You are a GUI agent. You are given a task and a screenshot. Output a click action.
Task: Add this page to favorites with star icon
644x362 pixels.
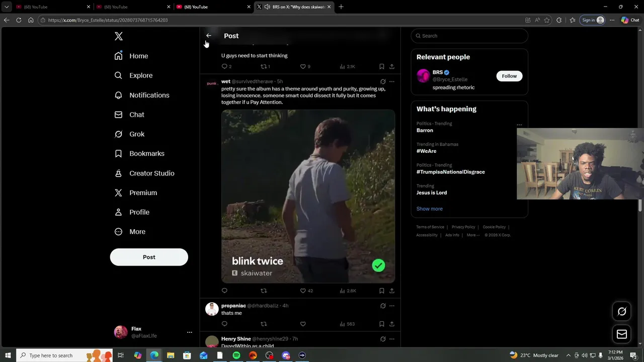click(547, 20)
